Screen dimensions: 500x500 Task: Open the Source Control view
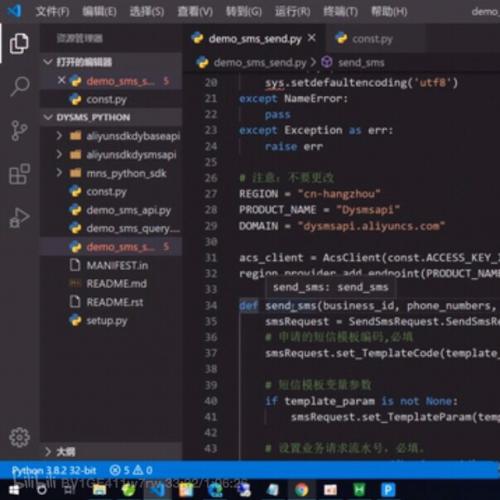tap(19, 130)
